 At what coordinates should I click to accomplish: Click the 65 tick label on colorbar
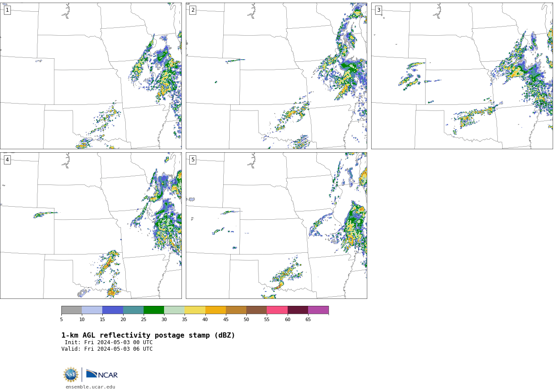(x=308, y=320)
